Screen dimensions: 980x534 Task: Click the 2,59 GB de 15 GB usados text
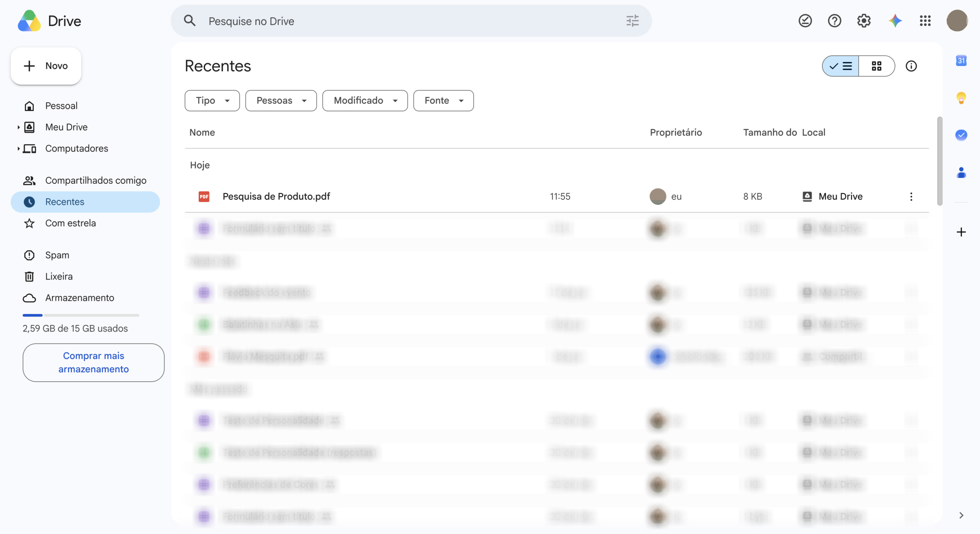point(75,328)
